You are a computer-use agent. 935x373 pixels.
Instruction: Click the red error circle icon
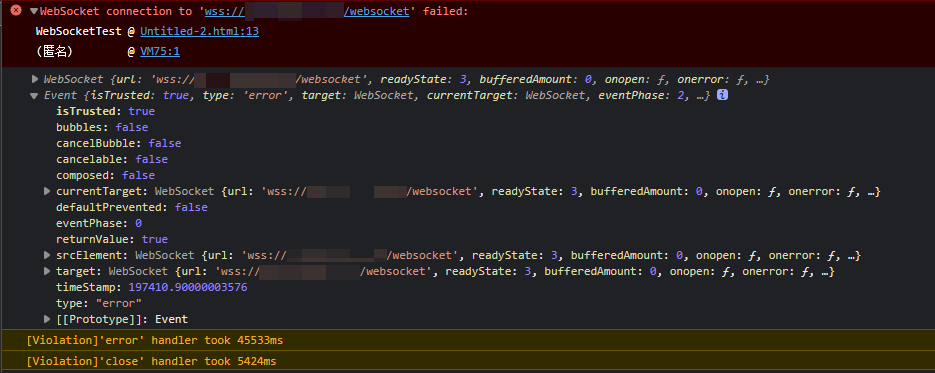(x=16, y=11)
